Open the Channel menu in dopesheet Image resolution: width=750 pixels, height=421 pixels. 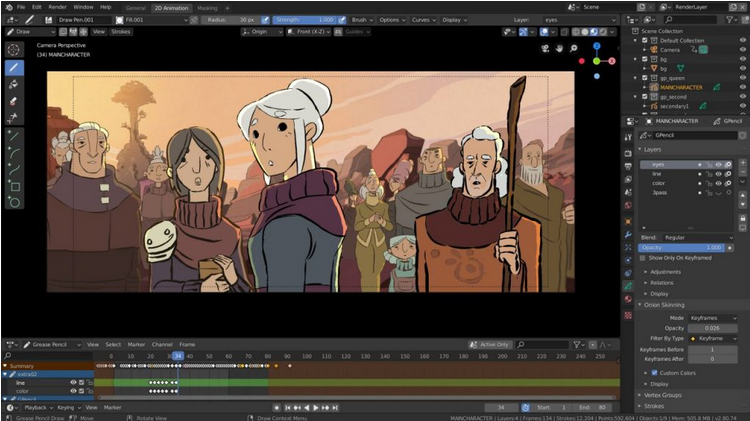tap(162, 344)
